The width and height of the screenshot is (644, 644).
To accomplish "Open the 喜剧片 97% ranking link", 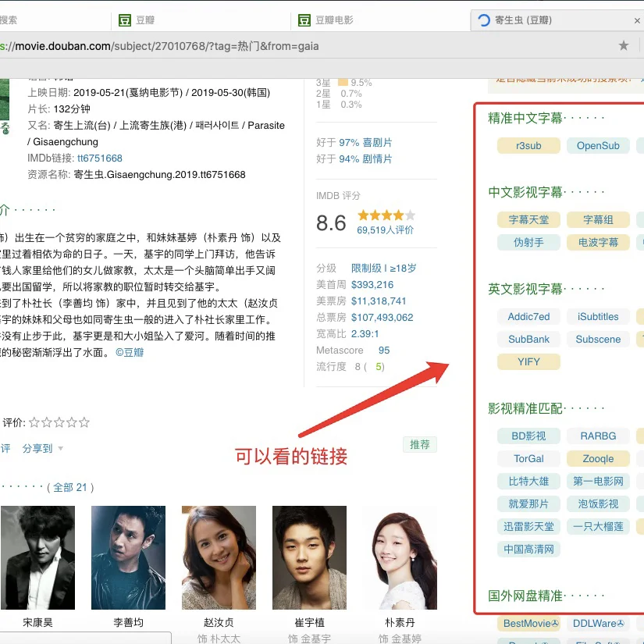I will click(365, 143).
